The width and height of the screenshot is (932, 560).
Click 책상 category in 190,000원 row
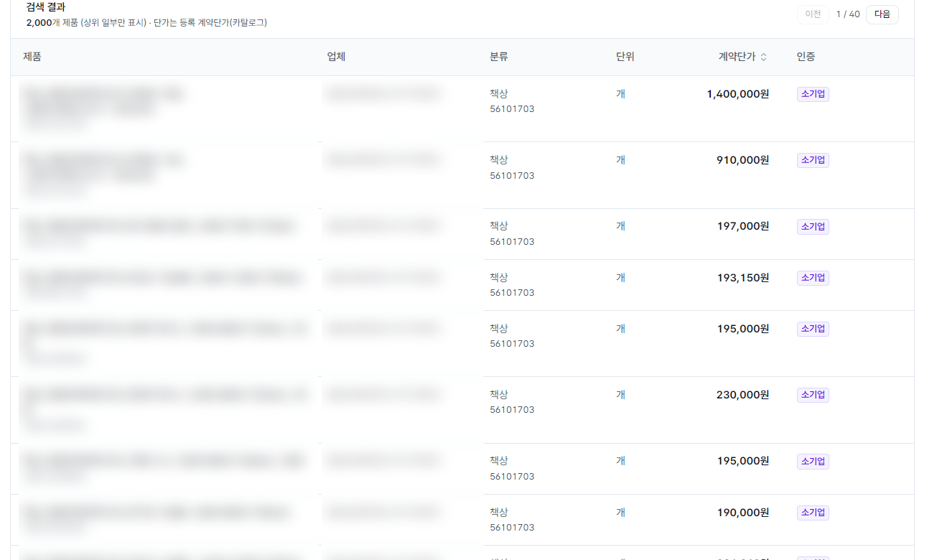point(499,512)
